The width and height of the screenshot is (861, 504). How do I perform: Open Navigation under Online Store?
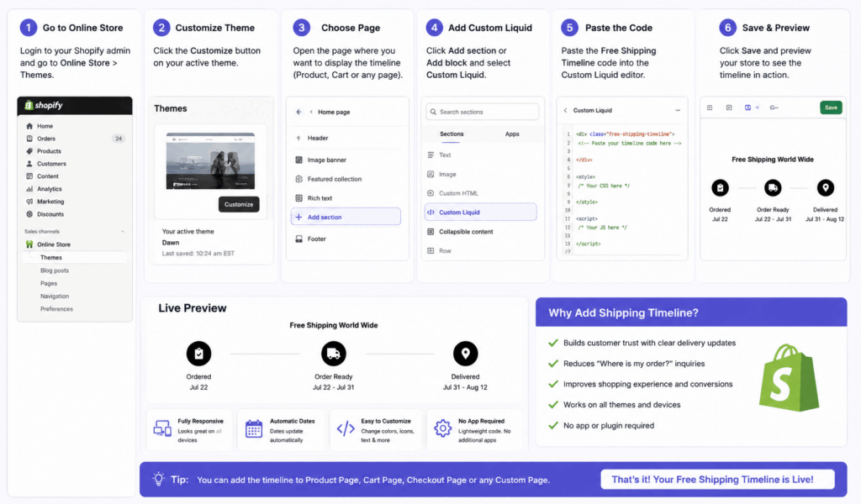[x=55, y=297]
